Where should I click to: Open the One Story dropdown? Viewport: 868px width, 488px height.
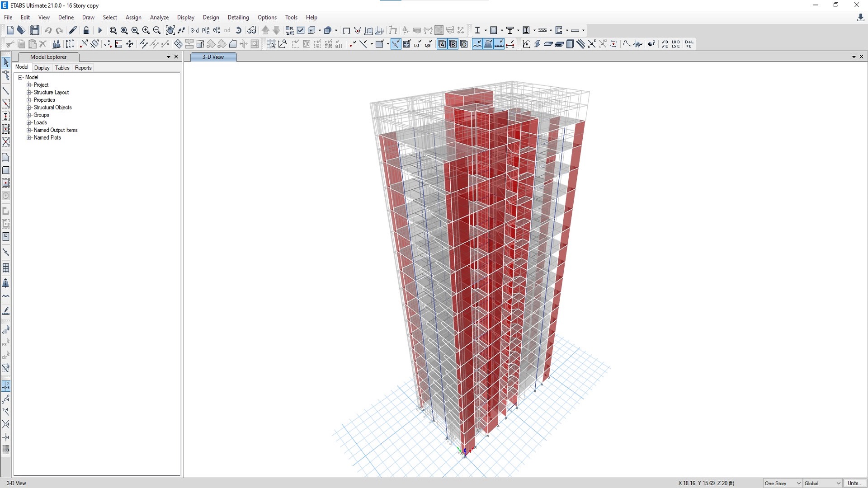click(x=783, y=483)
